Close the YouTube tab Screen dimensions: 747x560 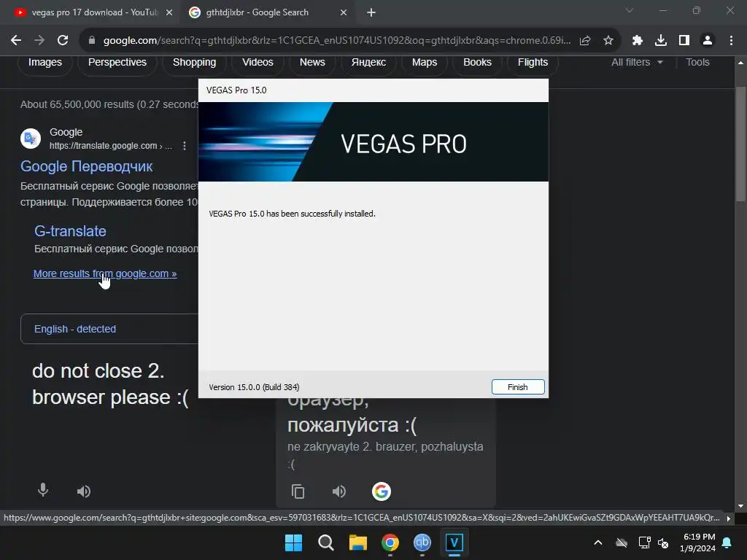169,12
